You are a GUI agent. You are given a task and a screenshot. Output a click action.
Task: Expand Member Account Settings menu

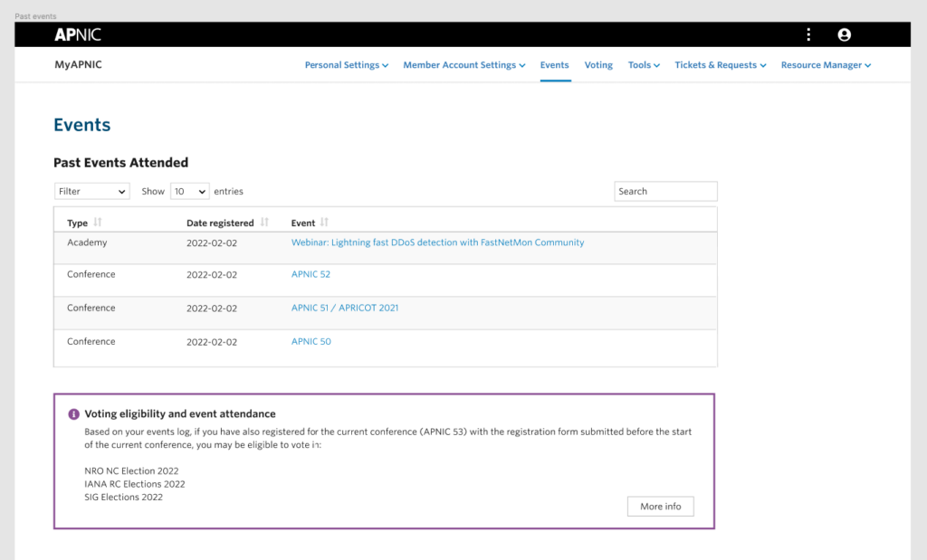(464, 65)
